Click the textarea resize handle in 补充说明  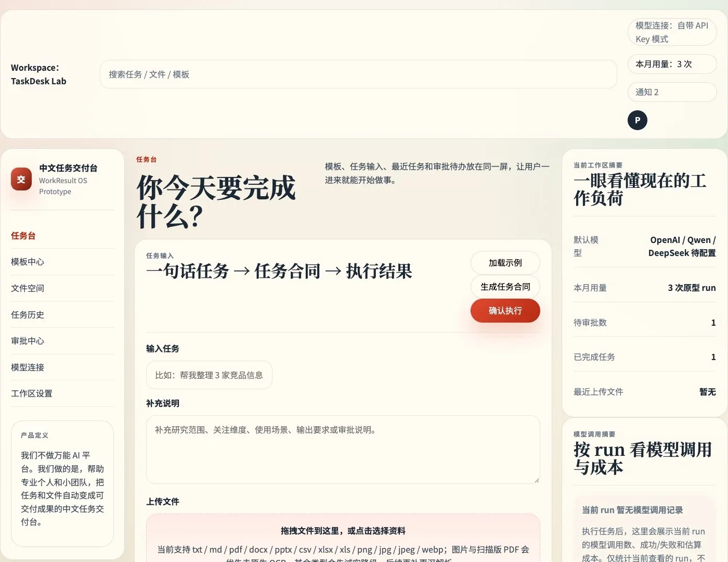536,480
